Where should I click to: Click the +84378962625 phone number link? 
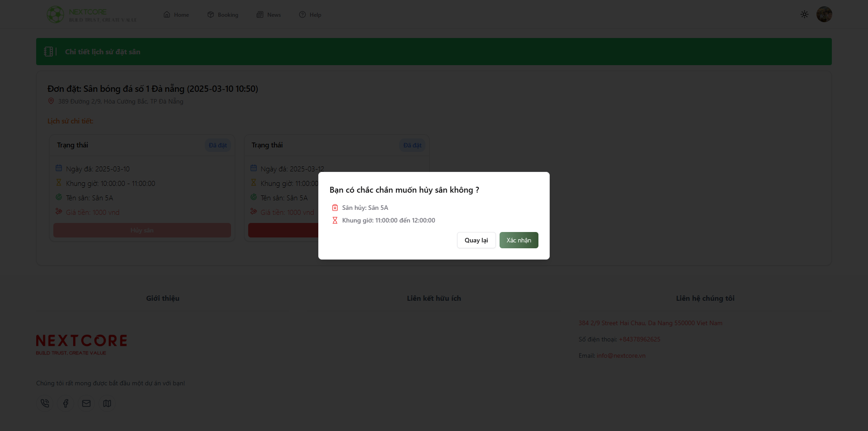(639, 339)
